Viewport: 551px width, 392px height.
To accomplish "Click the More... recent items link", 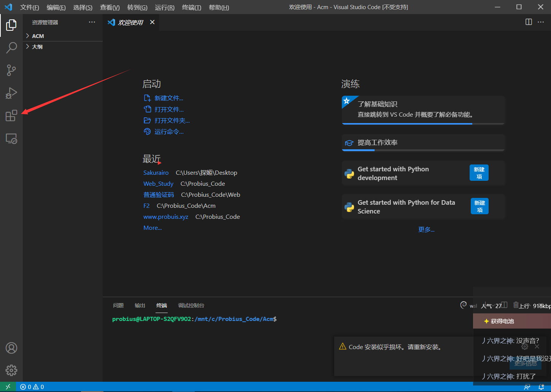I will click(x=152, y=228).
